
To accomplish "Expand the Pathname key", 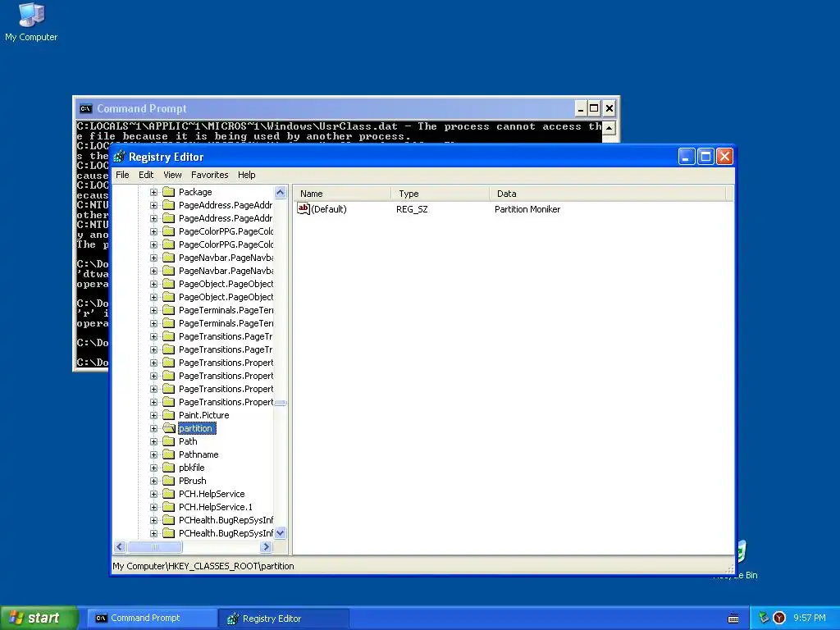I will 153,454.
